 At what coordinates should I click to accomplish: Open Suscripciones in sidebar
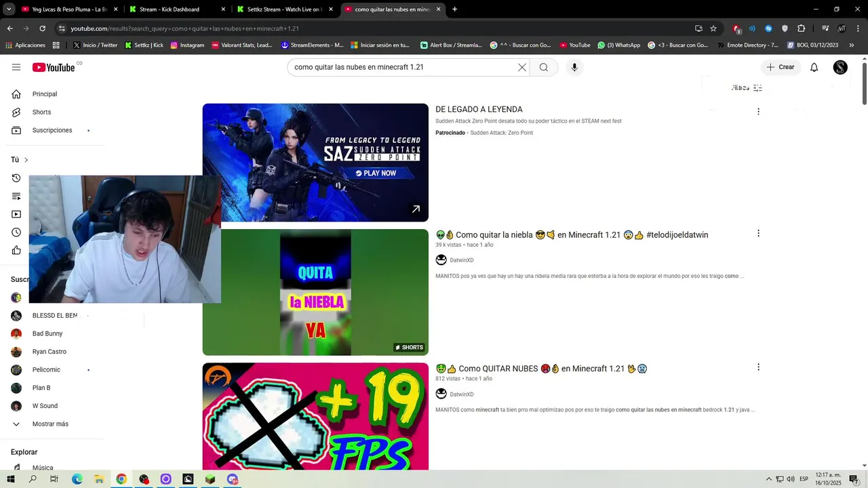54,130
